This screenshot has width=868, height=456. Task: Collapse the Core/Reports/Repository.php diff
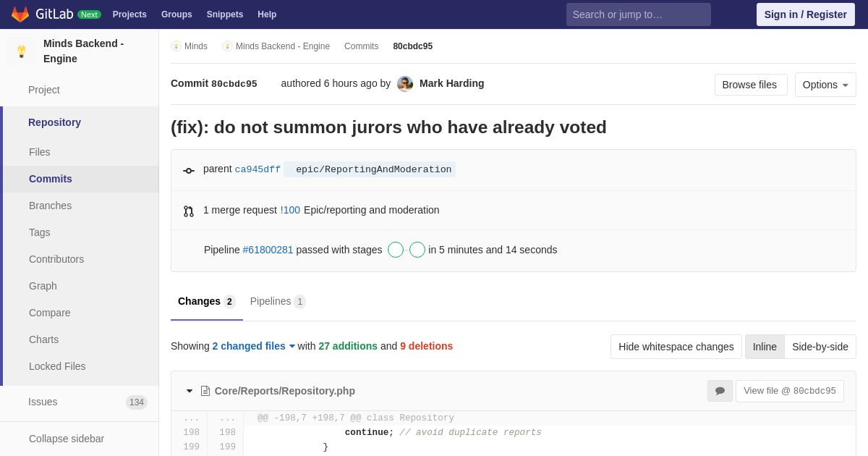pyautogui.click(x=190, y=391)
